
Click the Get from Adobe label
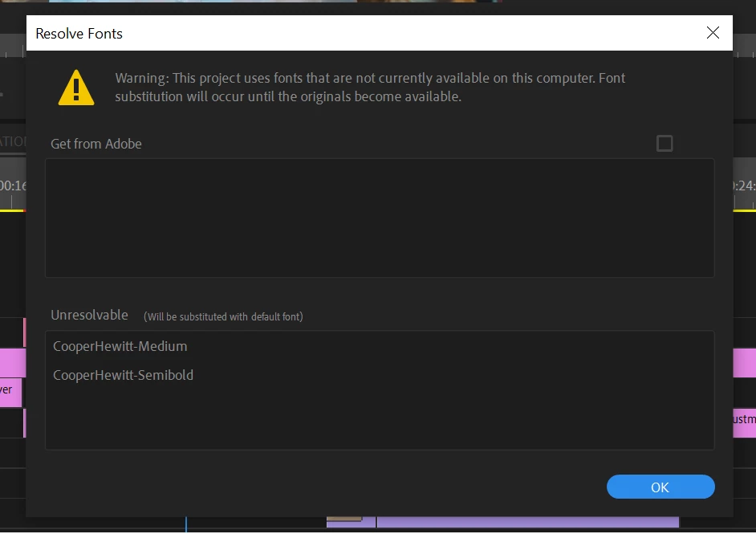tap(96, 144)
